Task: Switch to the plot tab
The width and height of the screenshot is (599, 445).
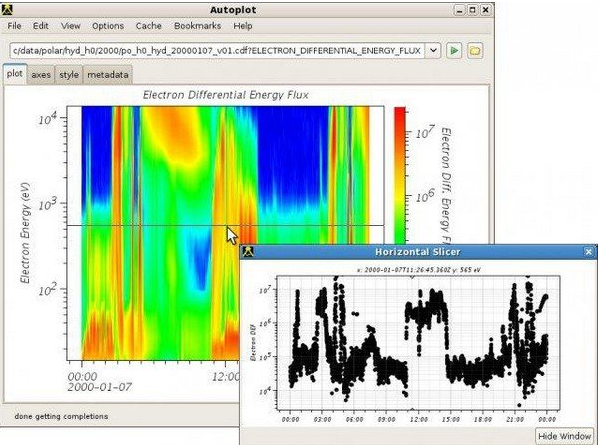Action: click(x=15, y=74)
